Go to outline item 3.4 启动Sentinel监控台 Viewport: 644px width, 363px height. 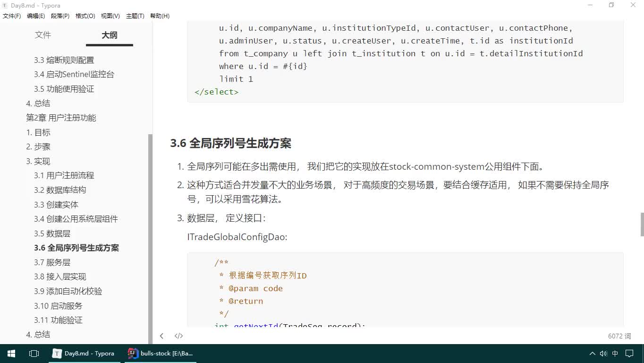click(74, 74)
